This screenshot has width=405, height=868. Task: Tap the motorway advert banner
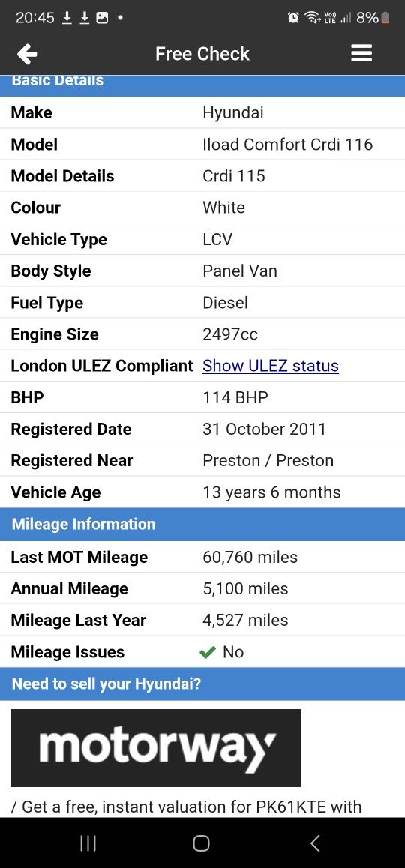click(156, 748)
